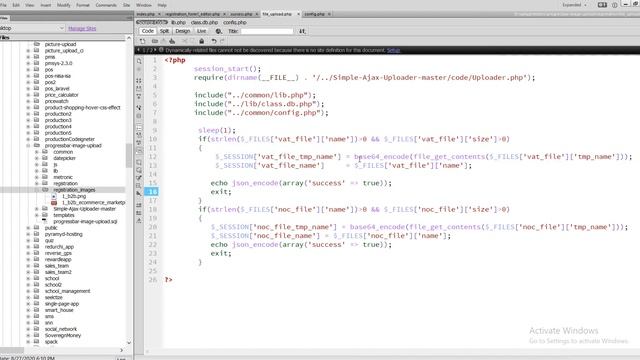Image resolution: width=640 pixels, height=360 pixels.
Task: Click the print code toolbar icon
Action: coord(172,41)
